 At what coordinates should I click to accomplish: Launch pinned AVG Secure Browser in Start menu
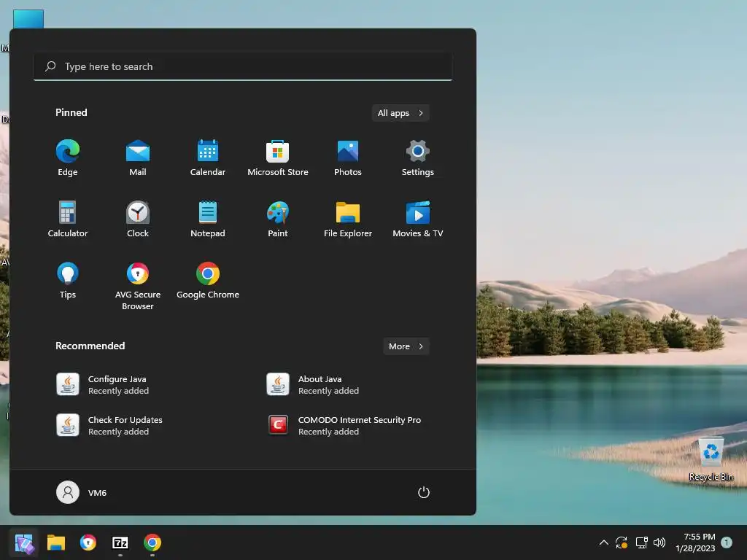(x=138, y=286)
